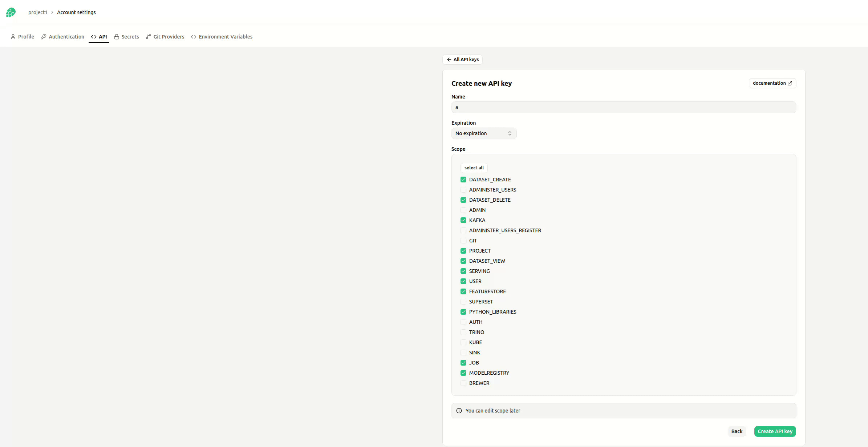The width and height of the screenshot is (868, 447).
Task: Toggle the SERVING scope checkbox
Action: tap(463, 271)
